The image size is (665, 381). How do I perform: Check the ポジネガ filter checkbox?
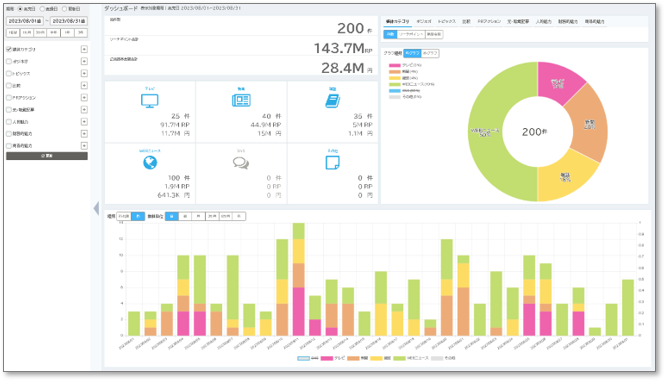pyautogui.click(x=9, y=61)
